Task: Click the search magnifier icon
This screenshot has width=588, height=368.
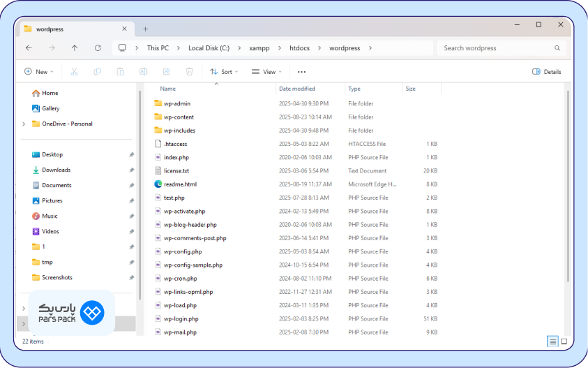Action: pos(557,48)
